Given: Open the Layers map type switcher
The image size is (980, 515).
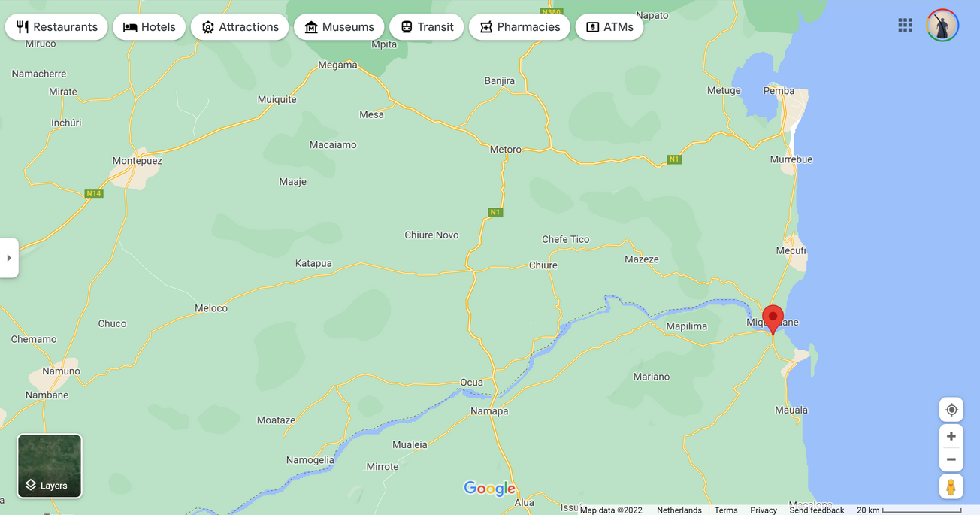Looking at the screenshot, I should [50, 466].
